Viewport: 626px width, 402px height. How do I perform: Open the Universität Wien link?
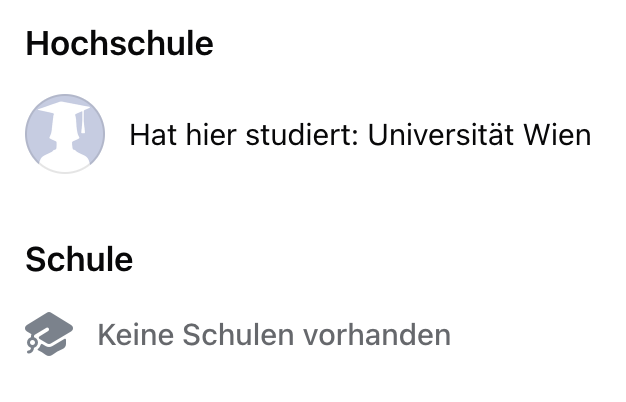pos(479,134)
